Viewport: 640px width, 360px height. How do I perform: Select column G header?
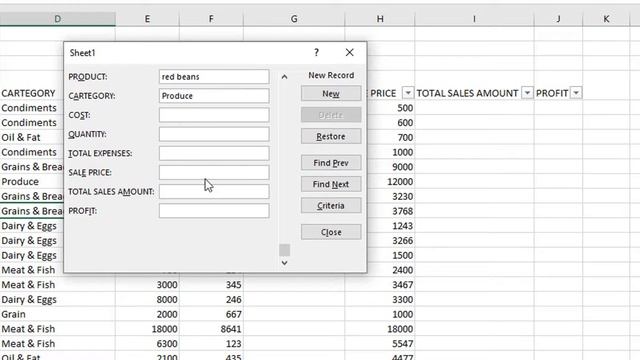tap(294, 19)
